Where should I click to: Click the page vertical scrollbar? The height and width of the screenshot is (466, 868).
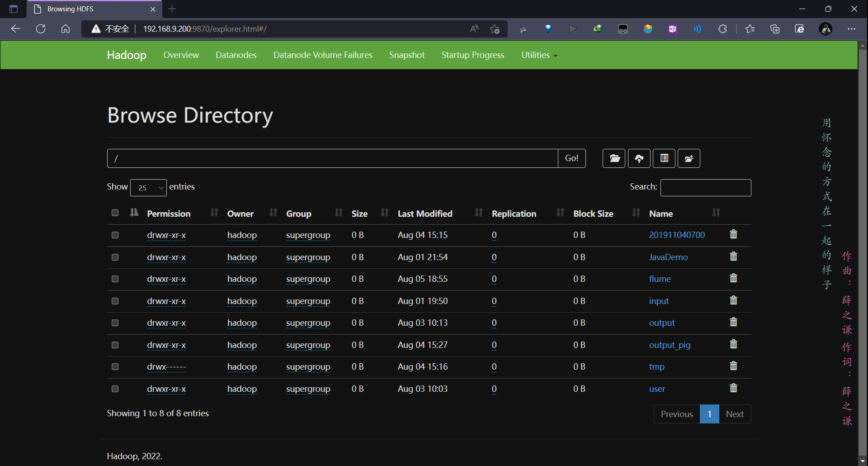[x=863, y=253]
